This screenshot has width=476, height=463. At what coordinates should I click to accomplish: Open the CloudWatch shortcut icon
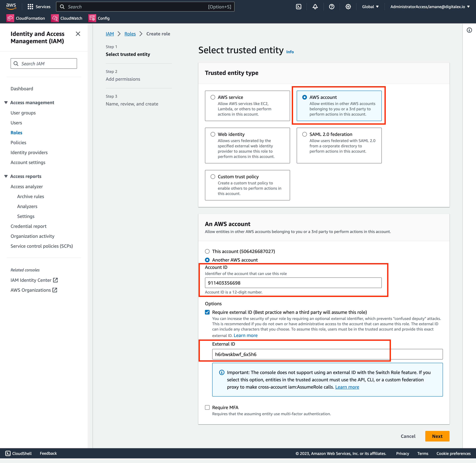tap(55, 18)
